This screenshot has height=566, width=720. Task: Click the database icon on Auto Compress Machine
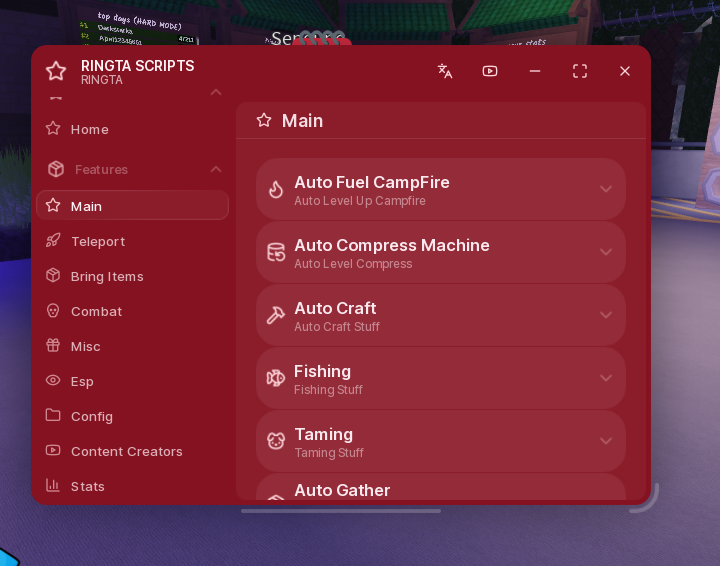pos(276,252)
